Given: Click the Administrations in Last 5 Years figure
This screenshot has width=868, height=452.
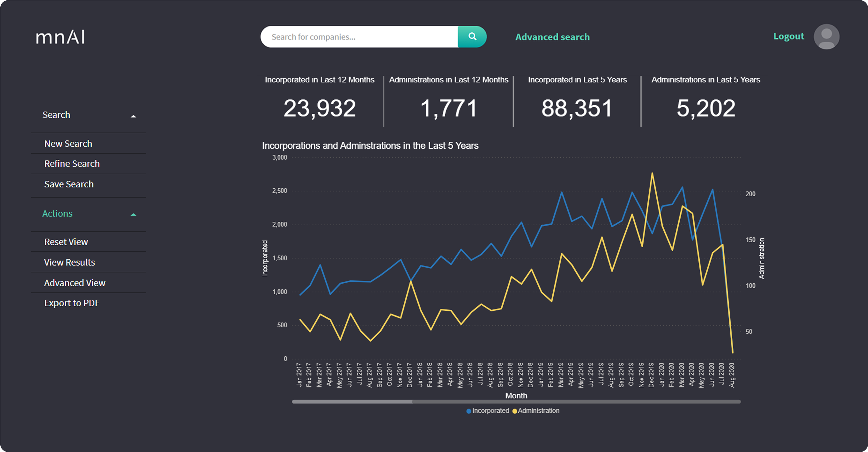Looking at the screenshot, I should [x=705, y=109].
